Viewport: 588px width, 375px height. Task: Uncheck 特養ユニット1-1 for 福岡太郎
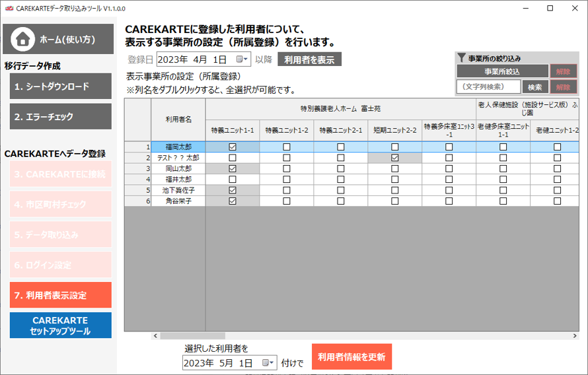[233, 147]
